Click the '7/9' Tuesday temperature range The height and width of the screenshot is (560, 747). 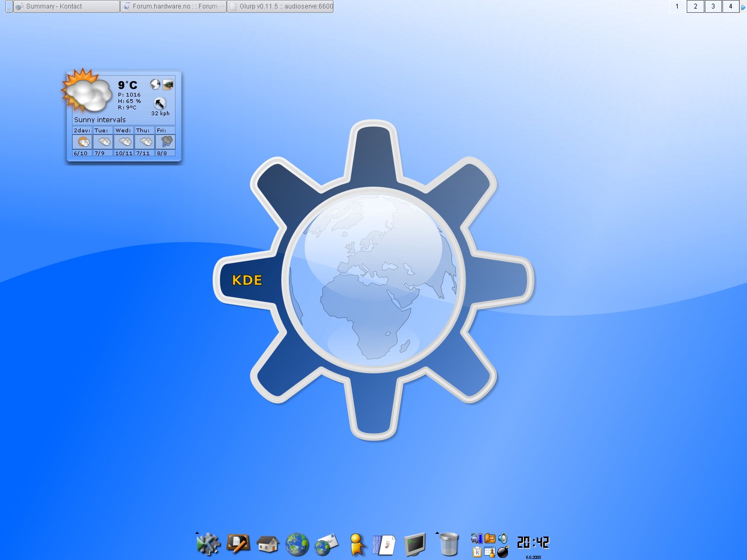coord(99,154)
